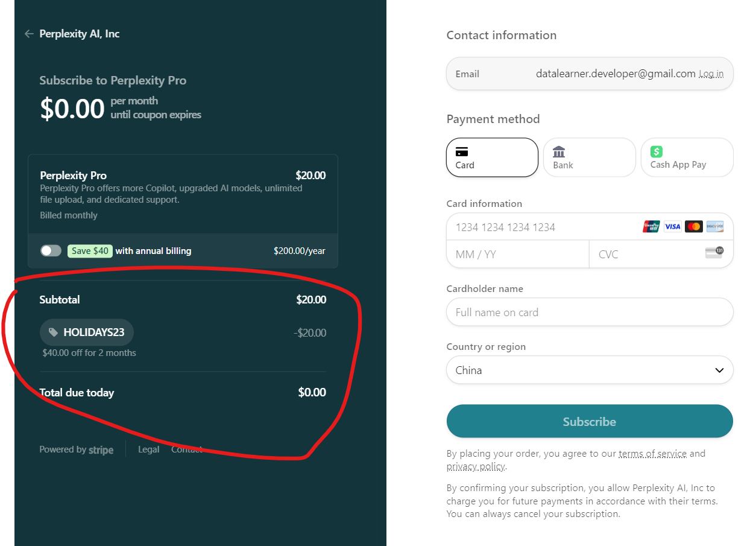The height and width of the screenshot is (546, 756).
Task: Click the back arrow beside Perplexity AI, Inc
Action: (29, 34)
